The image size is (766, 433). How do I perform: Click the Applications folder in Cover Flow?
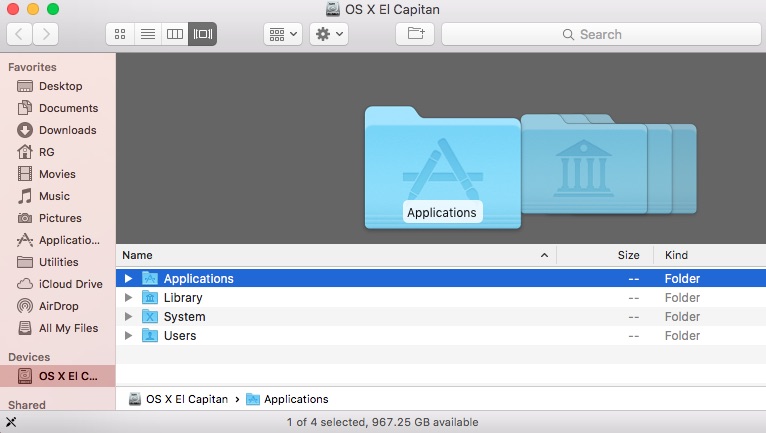[443, 168]
